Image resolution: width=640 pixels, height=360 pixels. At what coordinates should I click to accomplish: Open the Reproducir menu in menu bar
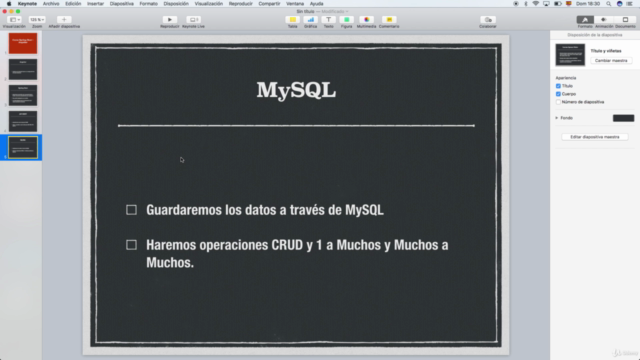240,4
